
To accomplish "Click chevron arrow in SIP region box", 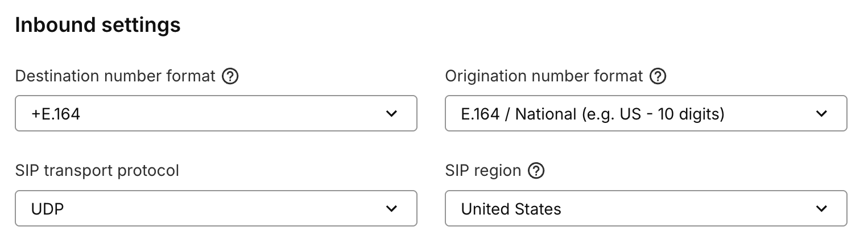I will [x=821, y=209].
